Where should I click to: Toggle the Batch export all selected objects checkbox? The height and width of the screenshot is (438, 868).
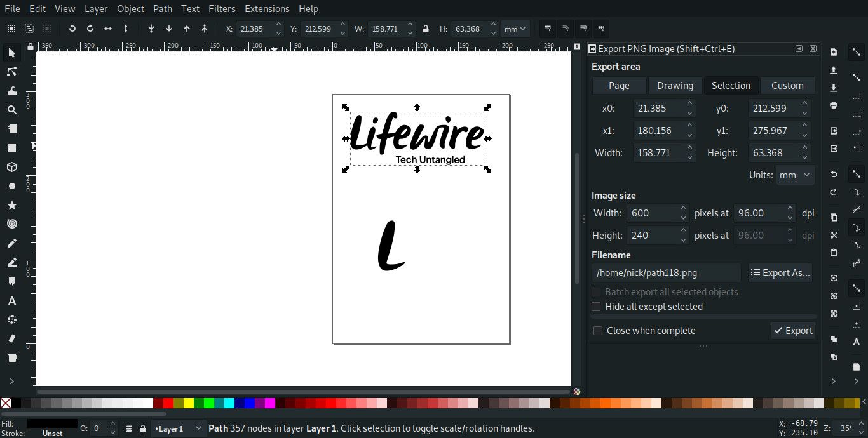click(x=596, y=292)
